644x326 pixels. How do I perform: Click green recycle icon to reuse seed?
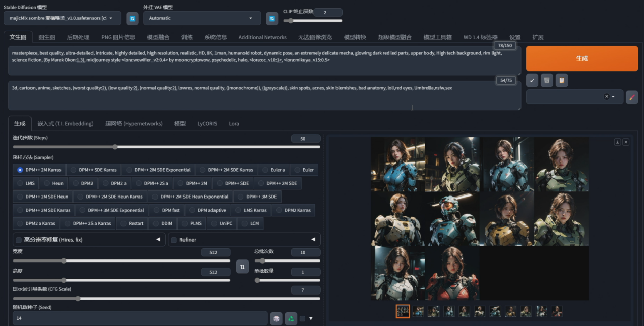point(291,318)
